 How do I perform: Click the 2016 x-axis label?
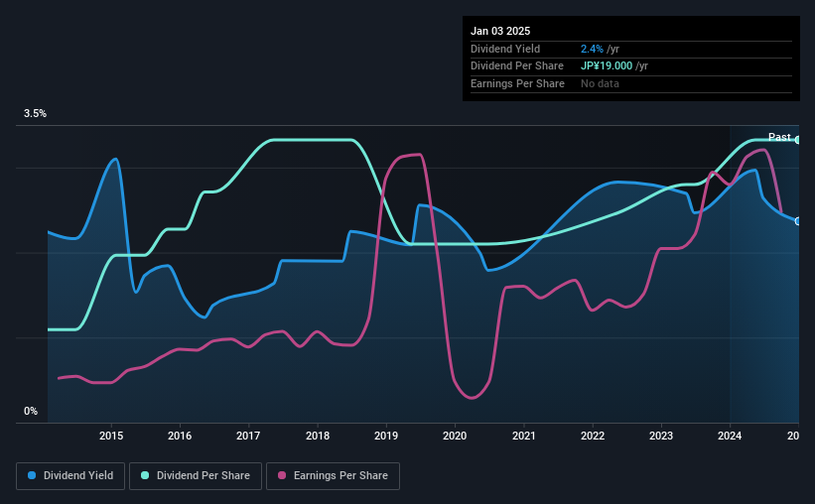pos(180,436)
